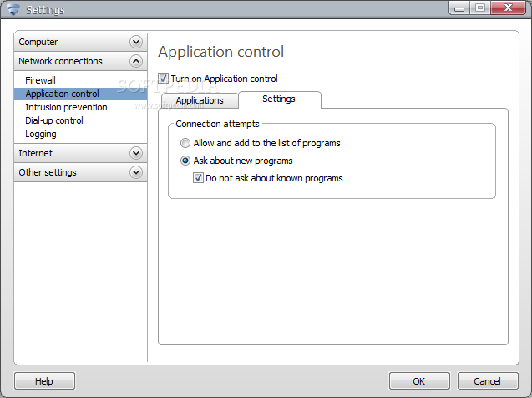
Task: Confirm settings with the OK button
Action: (x=419, y=381)
